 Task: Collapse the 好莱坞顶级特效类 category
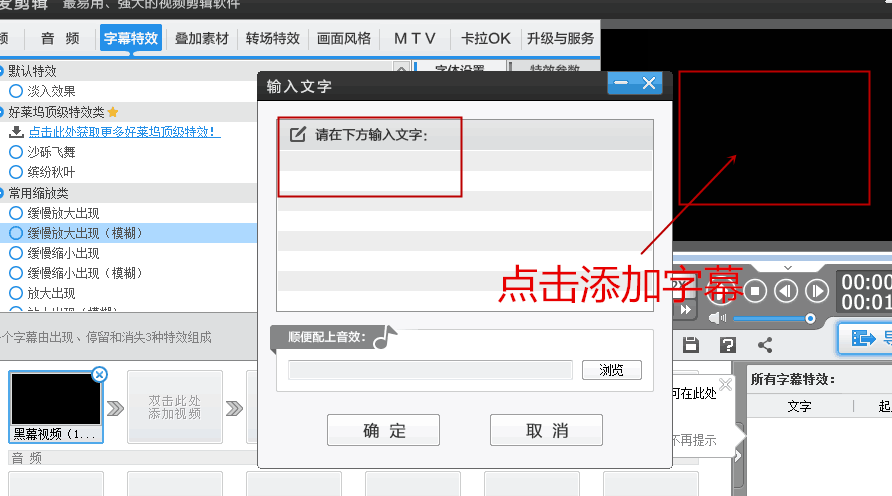coord(2,112)
